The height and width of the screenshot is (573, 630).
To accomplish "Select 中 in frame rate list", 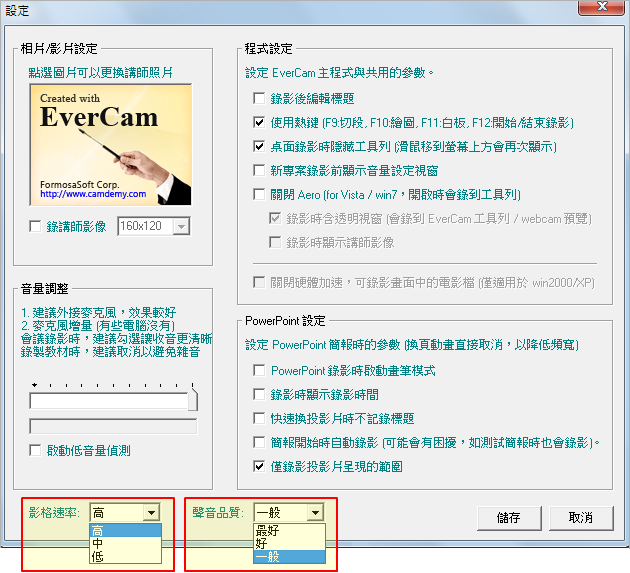I will (98, 543).
